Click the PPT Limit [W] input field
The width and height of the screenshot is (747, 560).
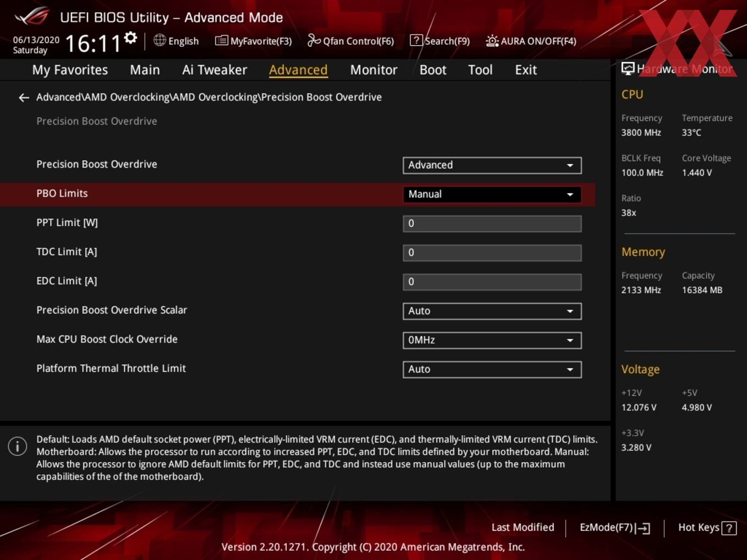[492, 223]
